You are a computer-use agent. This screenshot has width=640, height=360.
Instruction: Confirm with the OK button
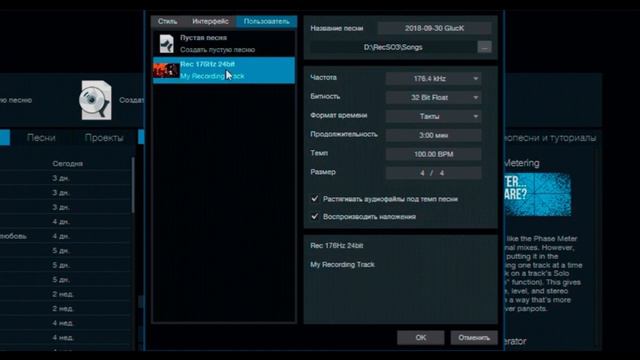coord(420,338)
